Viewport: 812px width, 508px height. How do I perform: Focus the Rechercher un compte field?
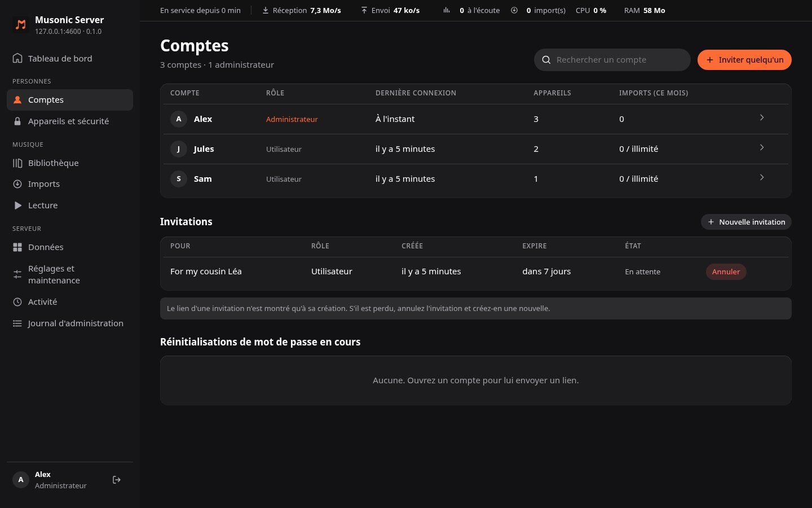pyautogui.click(x=612, y=60)
